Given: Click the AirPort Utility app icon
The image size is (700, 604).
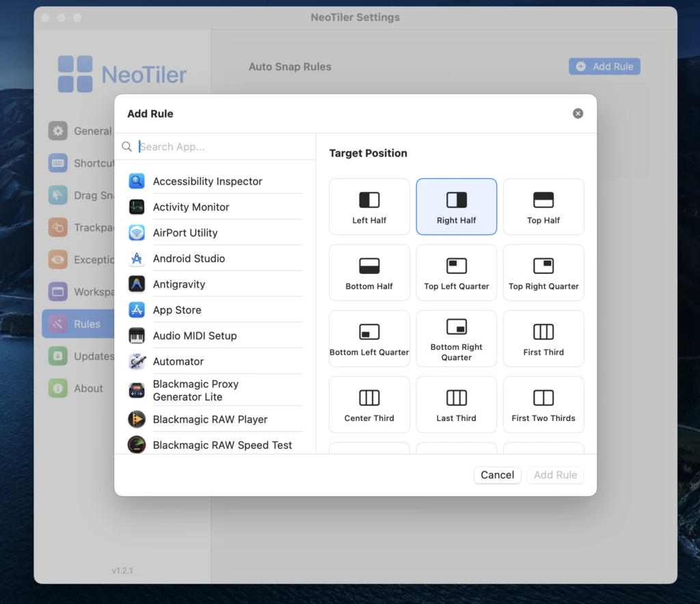Looking at the screenshot, I should pos(137,233).
